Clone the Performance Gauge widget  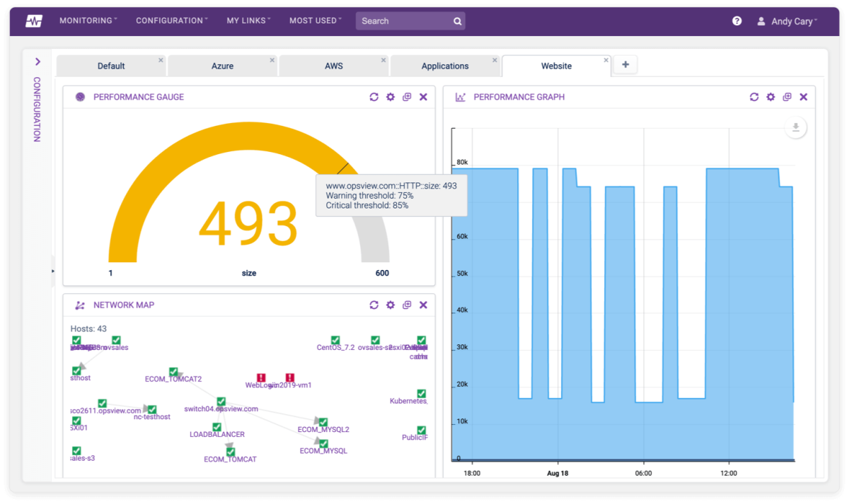pos(407,97)
